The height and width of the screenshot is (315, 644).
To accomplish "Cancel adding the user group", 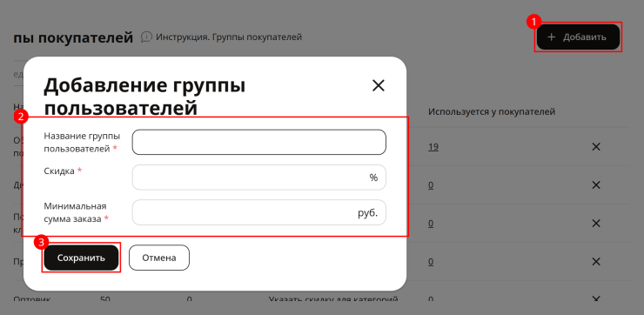I will [x=159, y=258].
